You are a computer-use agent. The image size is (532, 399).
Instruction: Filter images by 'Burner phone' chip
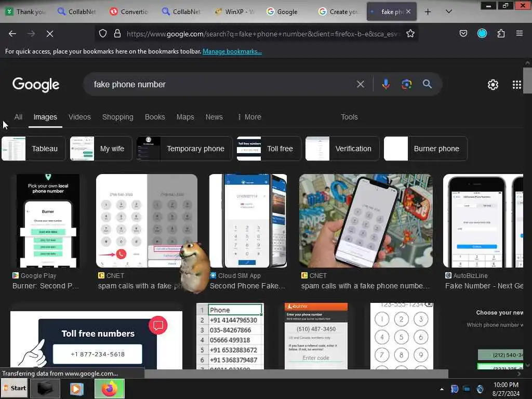coord(425,149)
